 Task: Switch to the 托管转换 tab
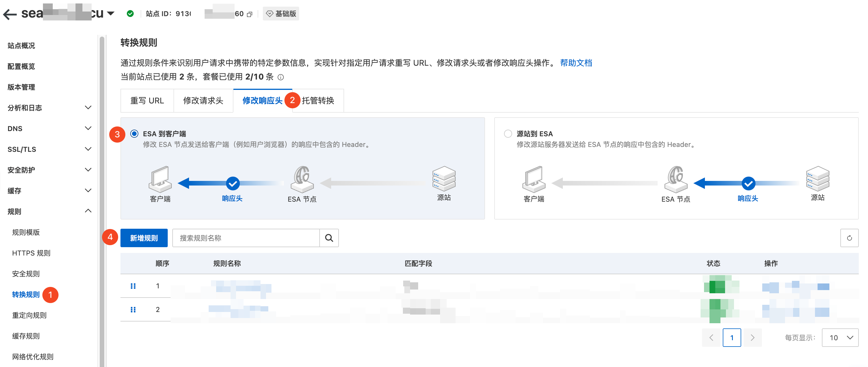(318, 101)
